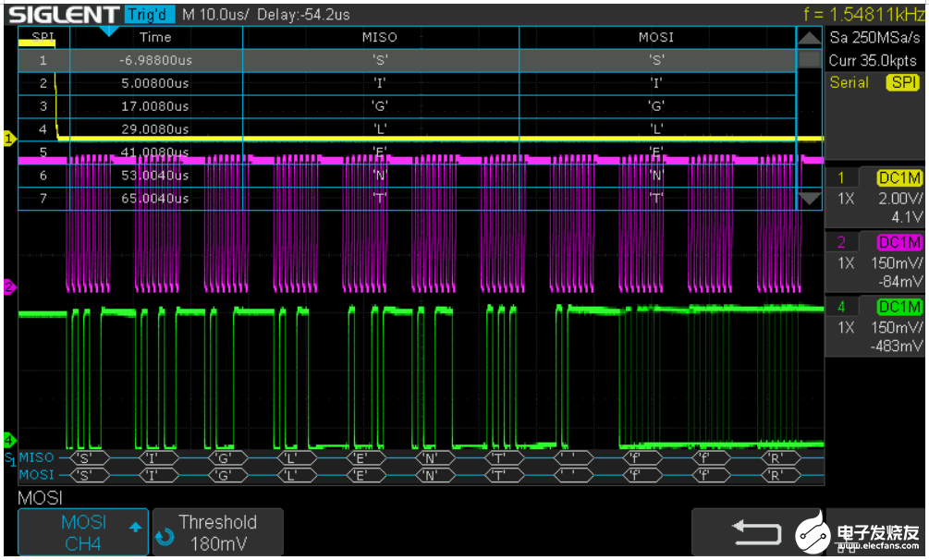Click the Time column header
Viewport: 929px width, 560px height.
[155, 37]
